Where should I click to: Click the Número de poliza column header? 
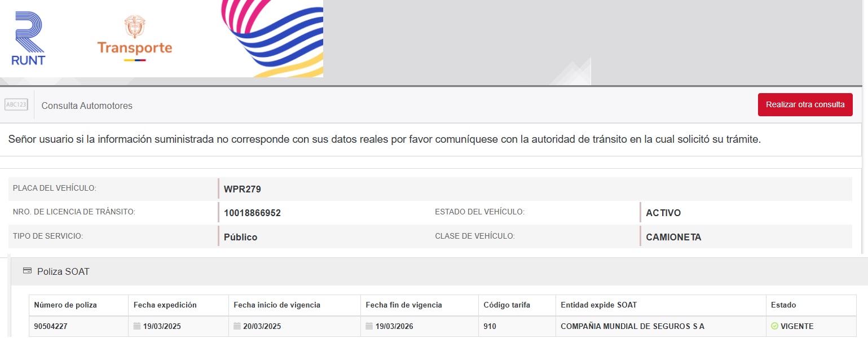[65, 305]
